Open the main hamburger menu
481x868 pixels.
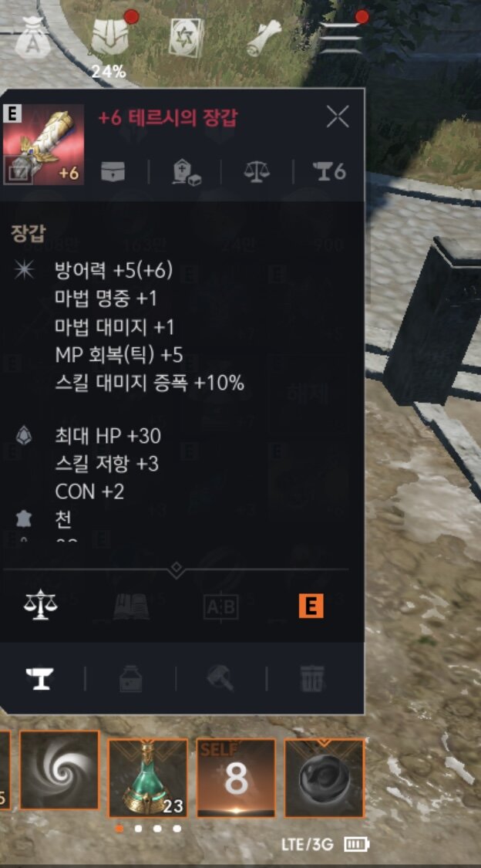point(341,38)
